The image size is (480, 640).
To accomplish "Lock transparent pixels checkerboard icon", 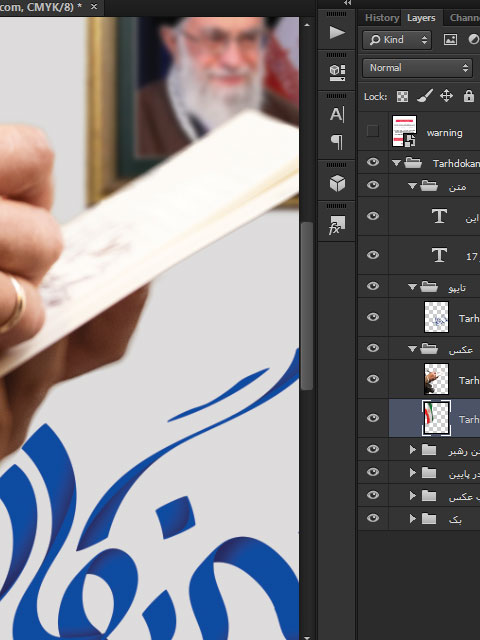I will click(402, 96).
